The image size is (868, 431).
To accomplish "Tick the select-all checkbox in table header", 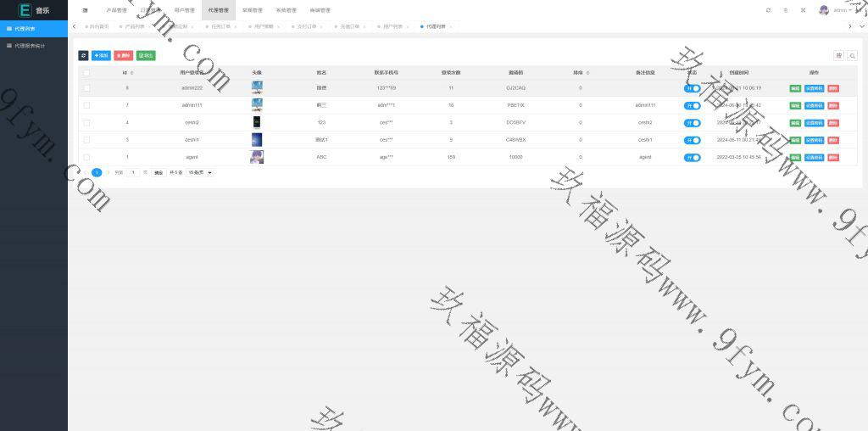I will tap(86, 73).
